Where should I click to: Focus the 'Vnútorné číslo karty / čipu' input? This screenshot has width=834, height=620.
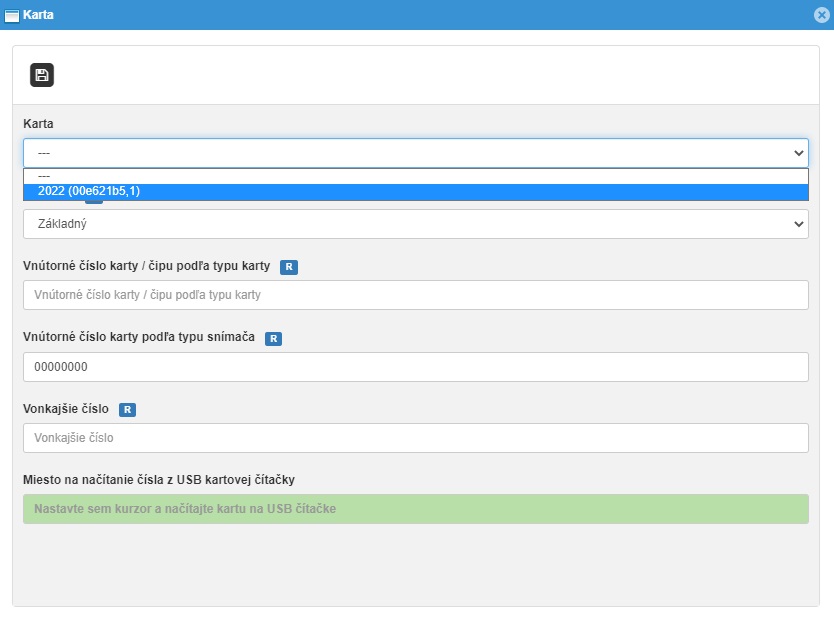(x=415, y=295)
